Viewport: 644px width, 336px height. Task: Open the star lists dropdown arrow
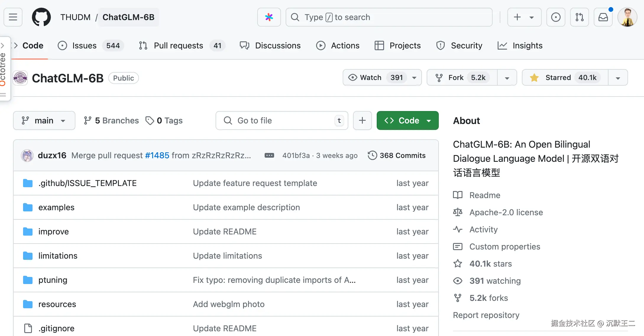pyautogui.click(x=618, y=78)
